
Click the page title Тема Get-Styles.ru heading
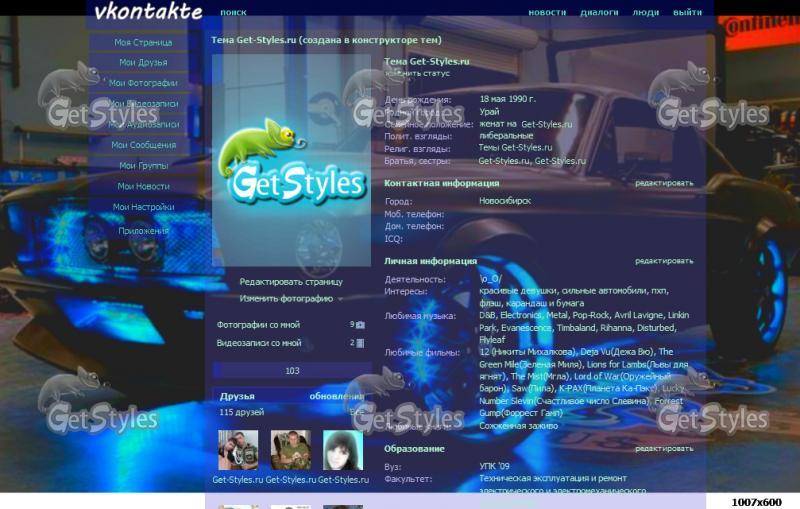pos(327,40)
